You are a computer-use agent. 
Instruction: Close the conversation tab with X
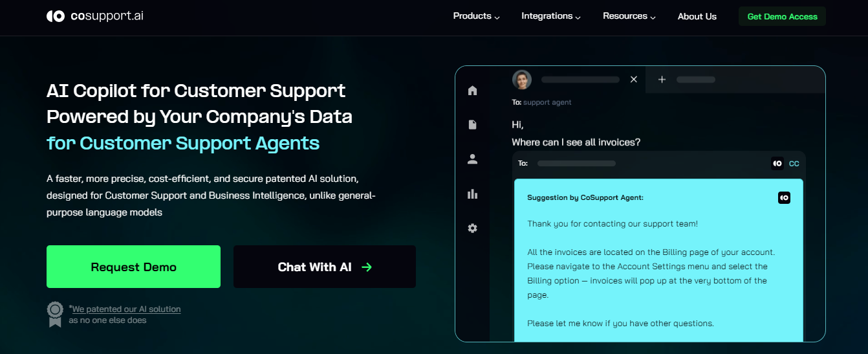coord(634,80)
